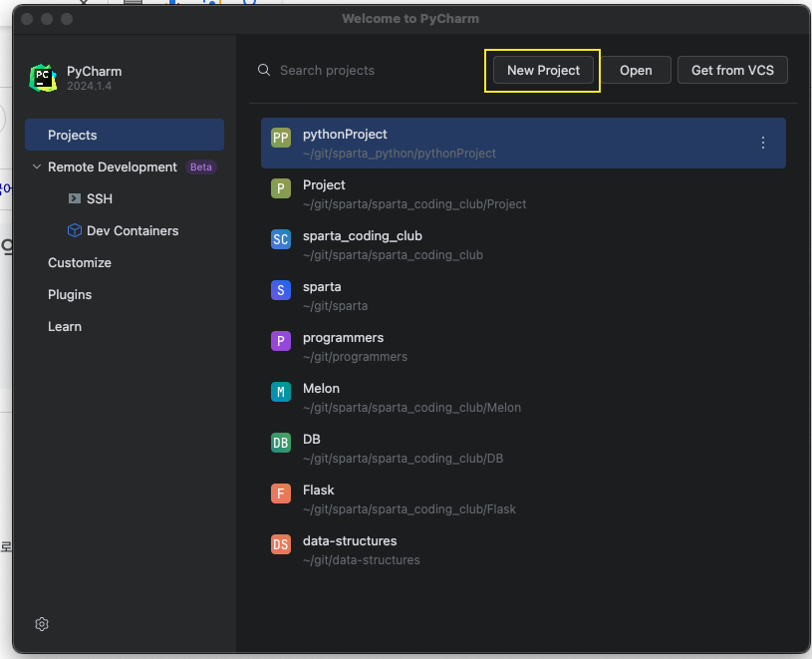Screen dimensions: 812x659
Task: Open pythonProject three-dot options menu
Action: 763,143
